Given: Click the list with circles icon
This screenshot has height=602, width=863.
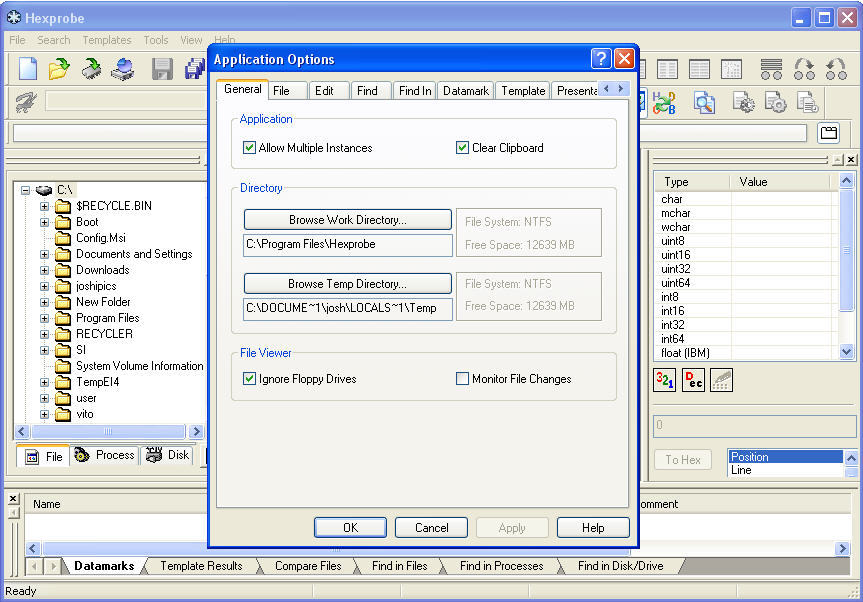Looking at the screenshot, I should (771, 69).
